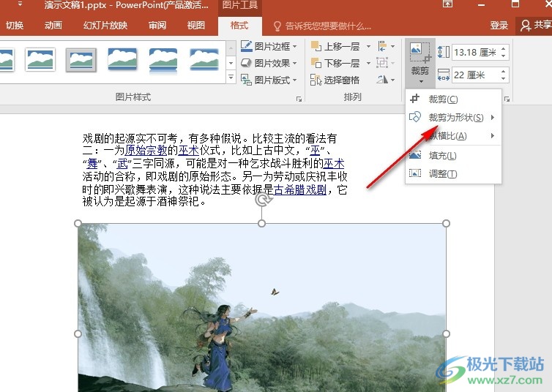This screenshot has height=392, width=552.
Task: Open the Quick Access Toolbar customize arrow
Action: 20,4
